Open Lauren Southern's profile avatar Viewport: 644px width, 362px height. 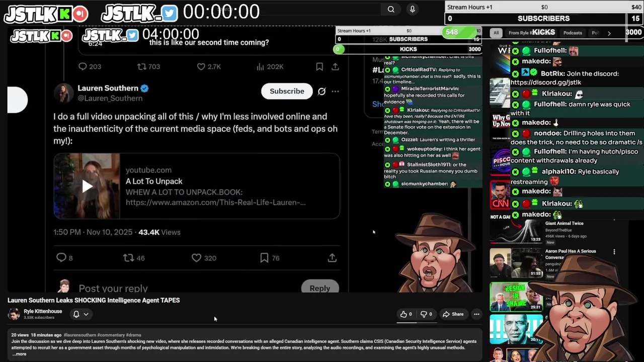point(63,93)
